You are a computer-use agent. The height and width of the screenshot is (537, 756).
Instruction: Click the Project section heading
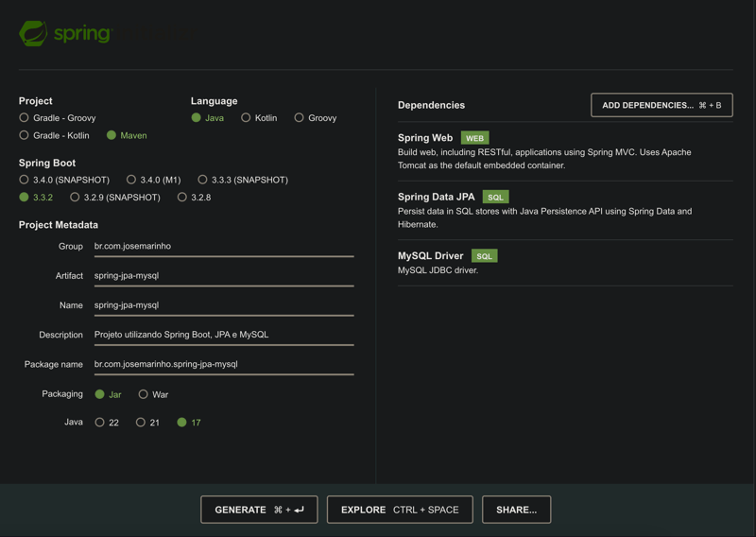tap(35, 101)
